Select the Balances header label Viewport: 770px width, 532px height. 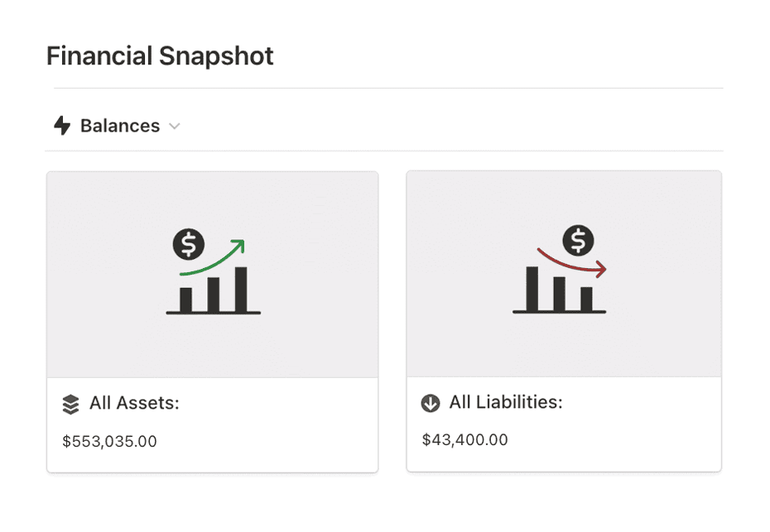tap(119, 126)
